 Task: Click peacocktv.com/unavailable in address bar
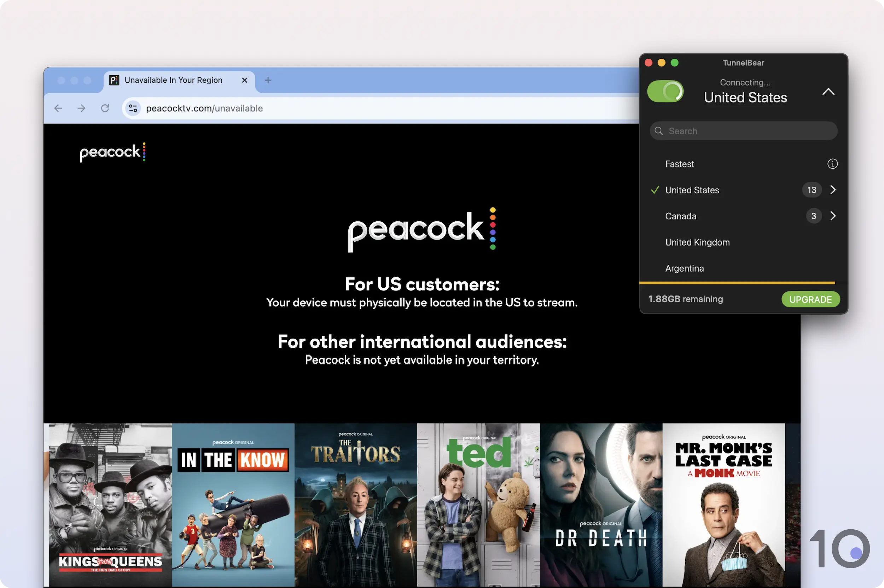point(204,108)
